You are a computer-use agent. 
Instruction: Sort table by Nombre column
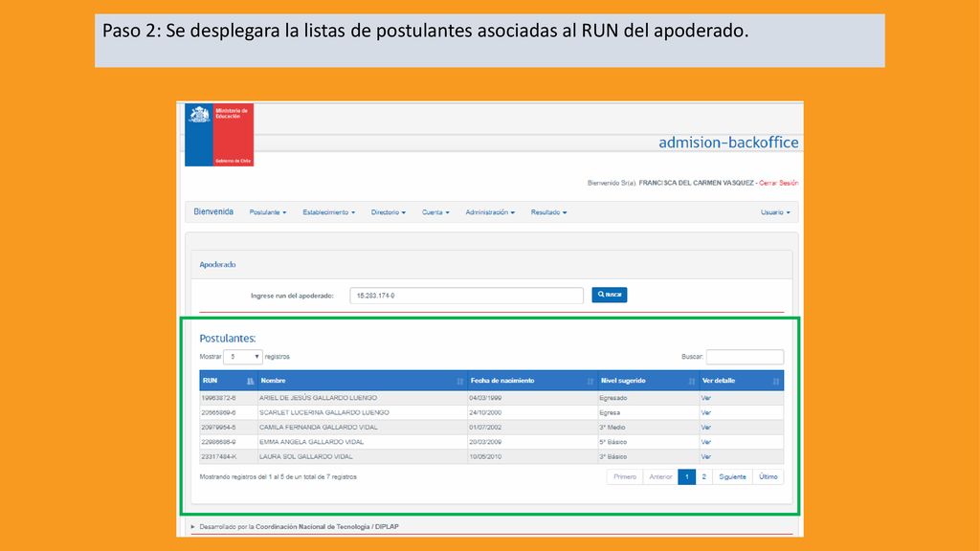(x=363, y=381)
